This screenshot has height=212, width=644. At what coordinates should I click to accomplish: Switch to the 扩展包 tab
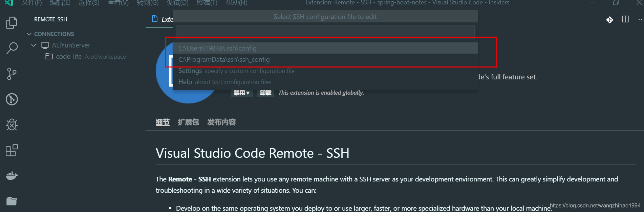188,122
